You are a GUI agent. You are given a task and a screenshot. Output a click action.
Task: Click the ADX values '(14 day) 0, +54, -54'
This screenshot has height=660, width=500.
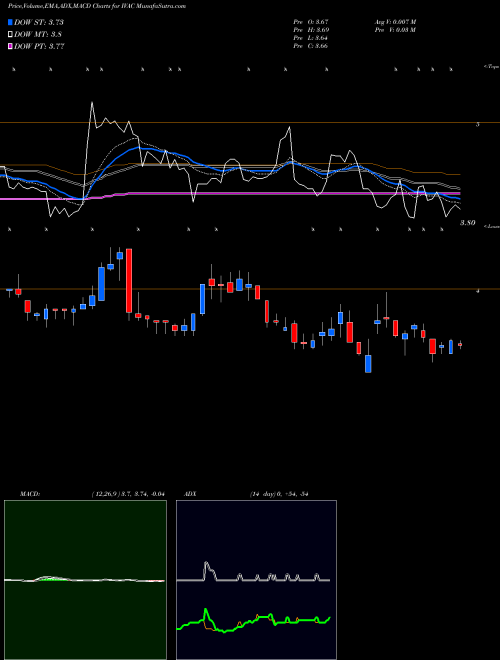point(279,494)
